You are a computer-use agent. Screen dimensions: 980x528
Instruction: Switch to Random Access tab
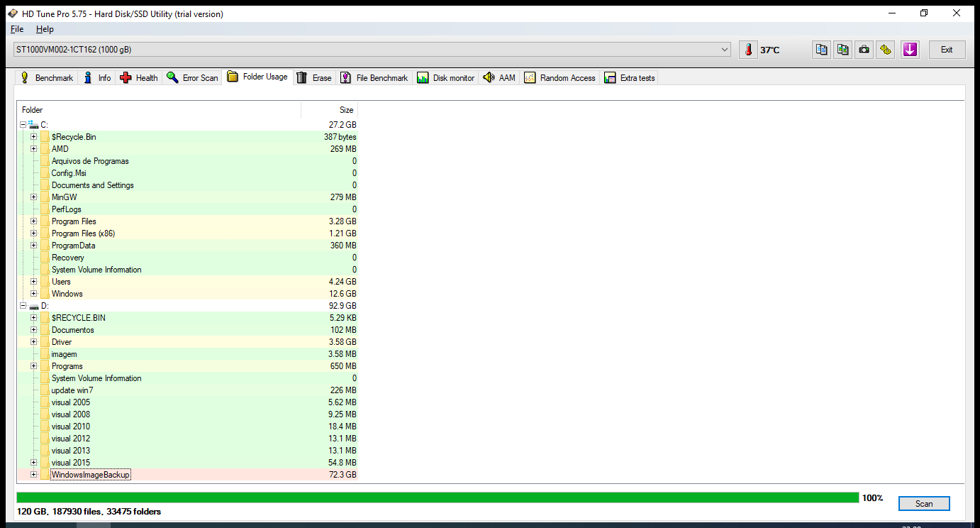coord(560,78)
